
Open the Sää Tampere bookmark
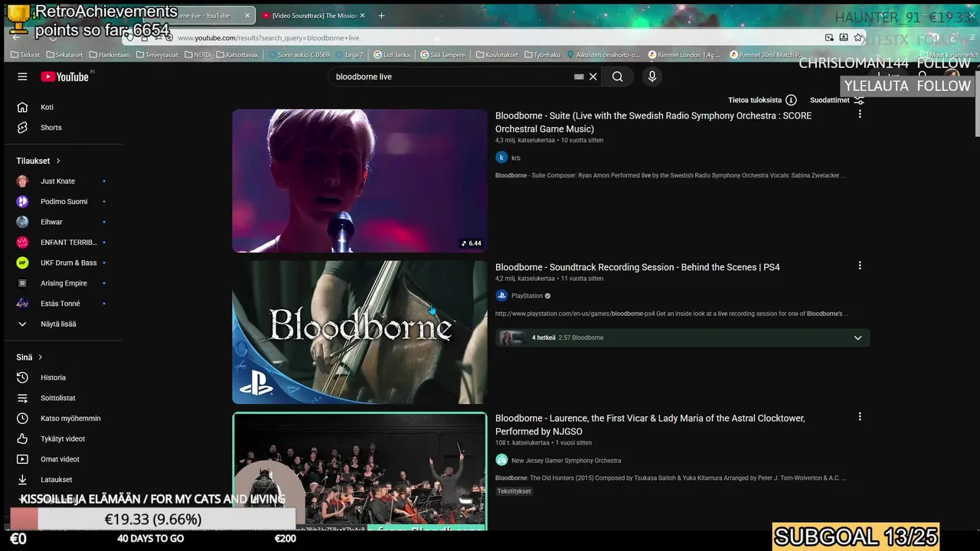point(443,55)
